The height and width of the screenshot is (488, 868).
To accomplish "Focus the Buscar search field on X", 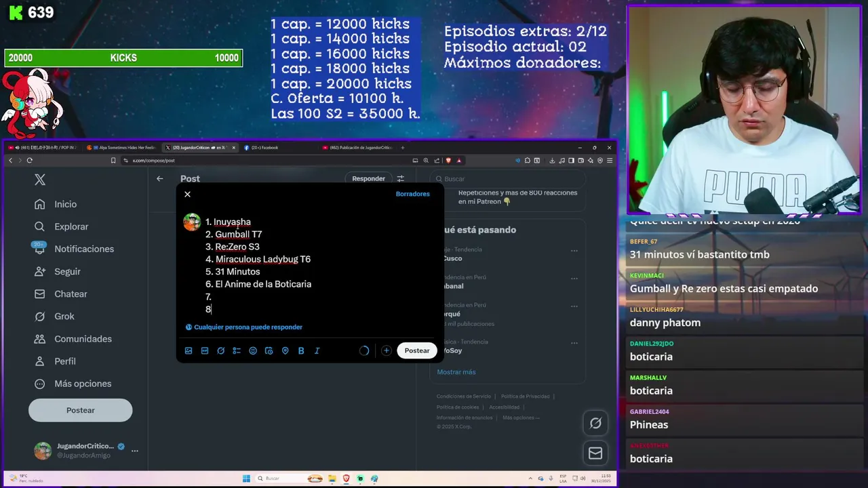I will click(508, 179).
